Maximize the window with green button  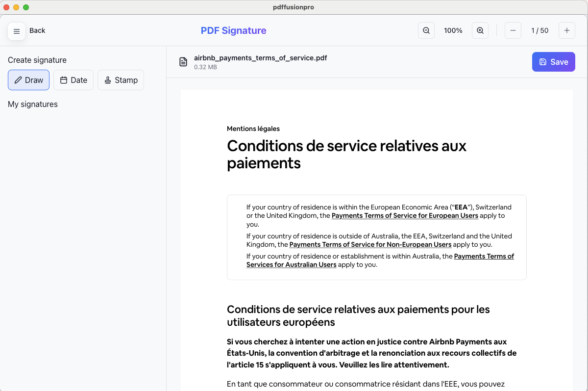point(26,7)
